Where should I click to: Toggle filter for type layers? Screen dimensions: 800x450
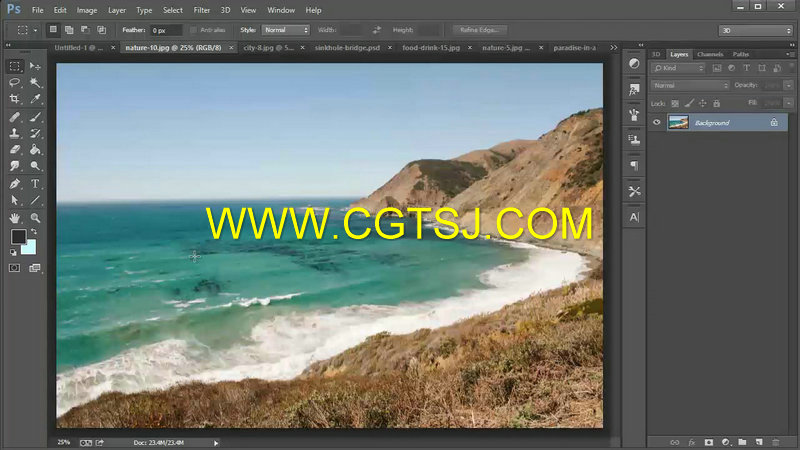[746, 68]
